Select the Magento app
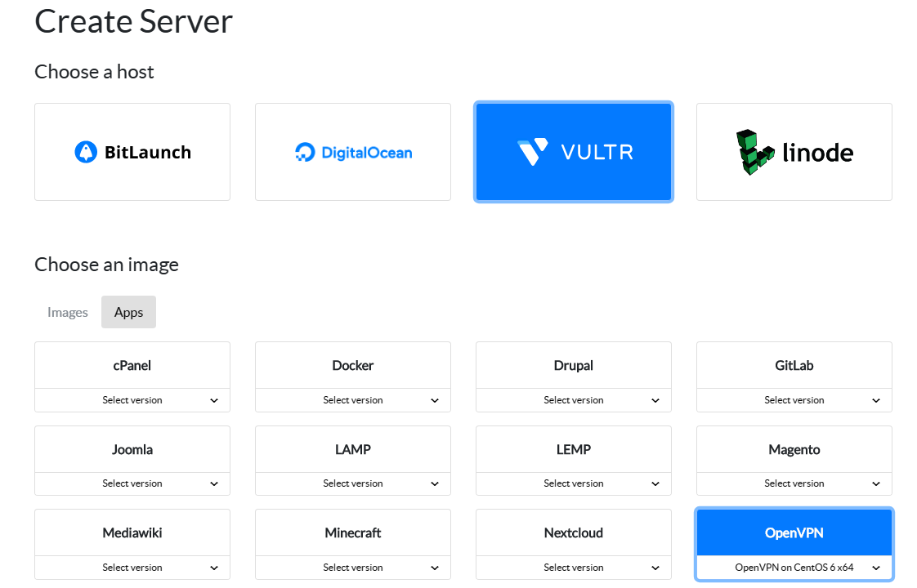 tap(794, 449)
